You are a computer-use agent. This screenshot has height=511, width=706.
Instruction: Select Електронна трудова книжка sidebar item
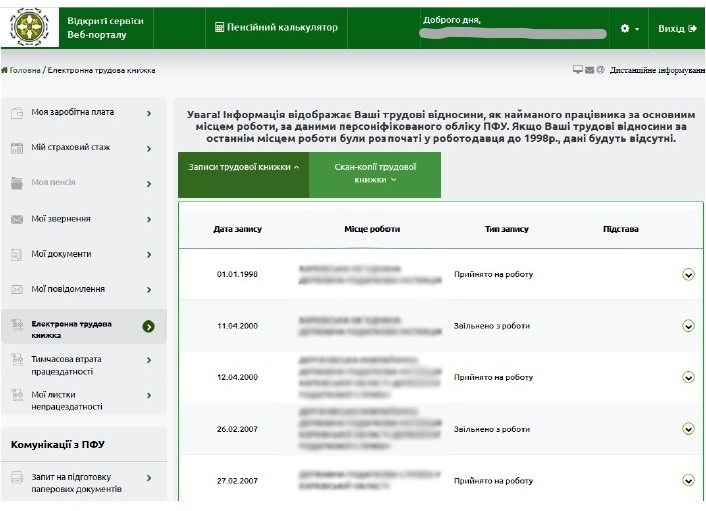[83, 326]
